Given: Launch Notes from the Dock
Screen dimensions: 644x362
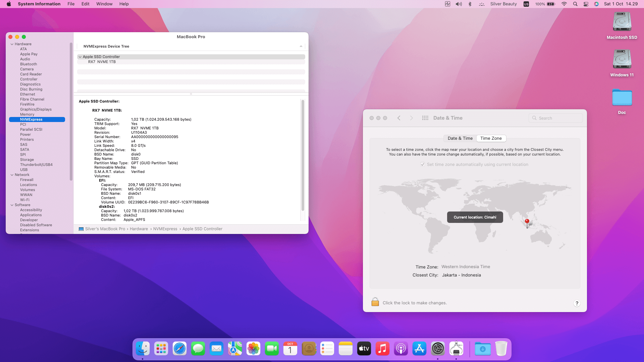Looking at the screenshot, I should [346, 349].
